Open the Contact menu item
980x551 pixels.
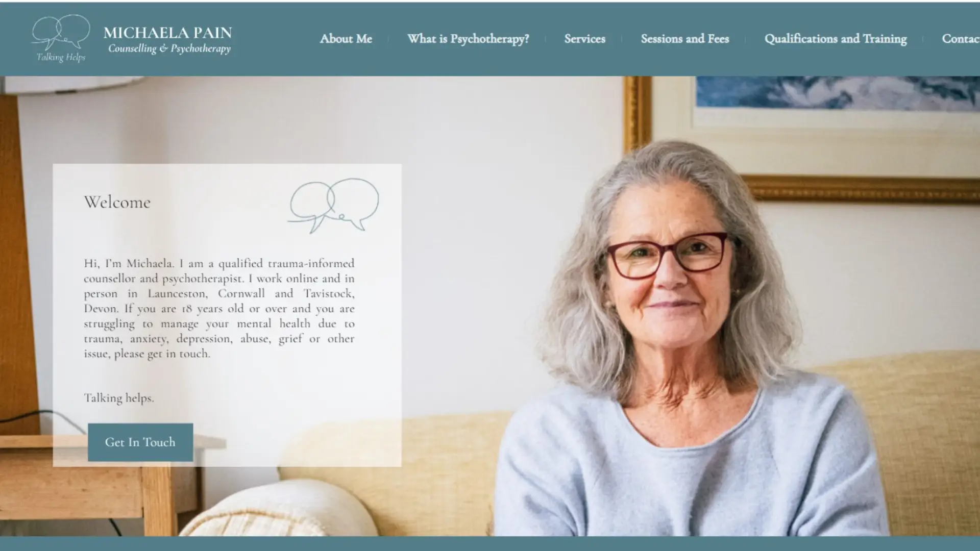click(x=961, y=39)
